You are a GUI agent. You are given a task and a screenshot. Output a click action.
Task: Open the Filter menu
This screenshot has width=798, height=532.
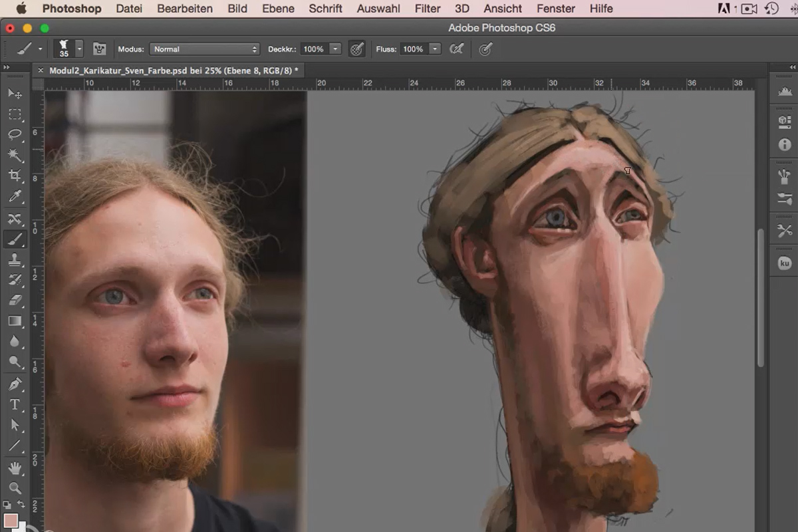428,9
